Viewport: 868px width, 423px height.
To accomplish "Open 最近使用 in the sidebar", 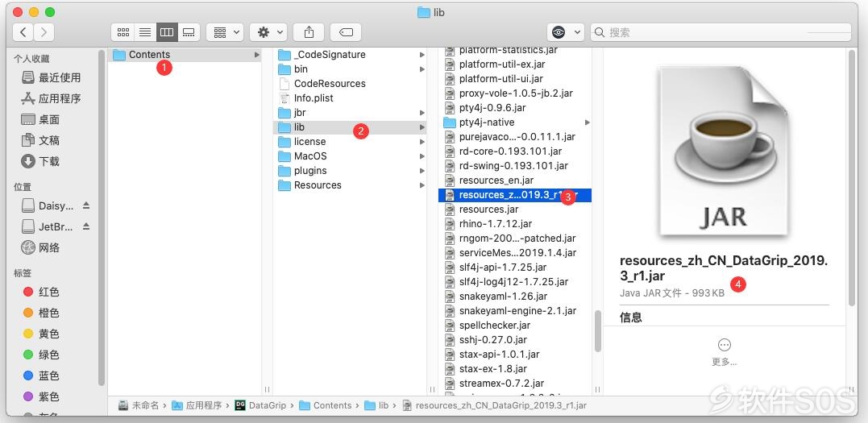I will coord(52,77).
